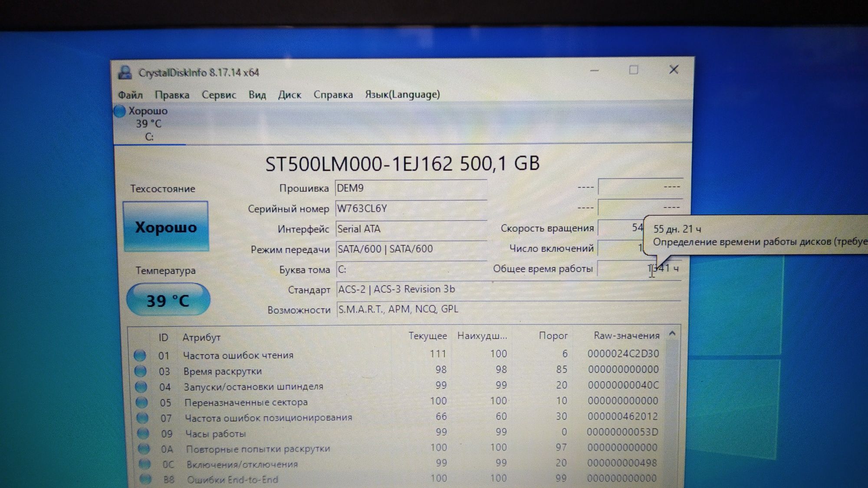Open the Справка menu
This screenshot has width=868, height=488.
point(333,95)
